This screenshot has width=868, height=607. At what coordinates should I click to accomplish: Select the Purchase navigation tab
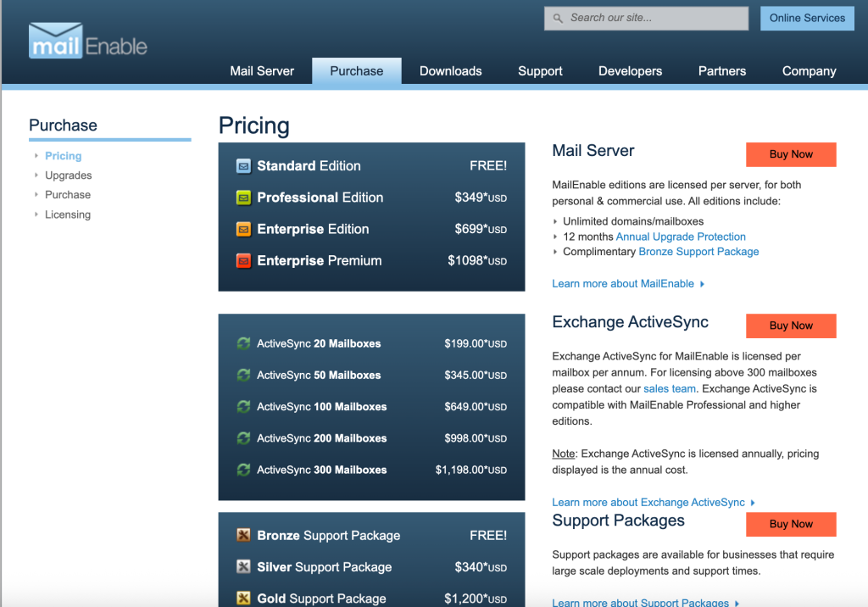tap(357, 71)
